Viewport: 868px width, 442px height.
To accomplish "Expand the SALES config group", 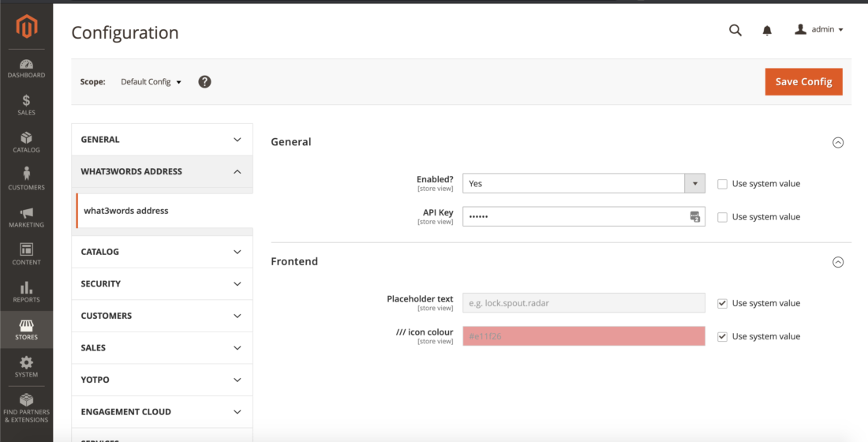I will tap(163, 348).
